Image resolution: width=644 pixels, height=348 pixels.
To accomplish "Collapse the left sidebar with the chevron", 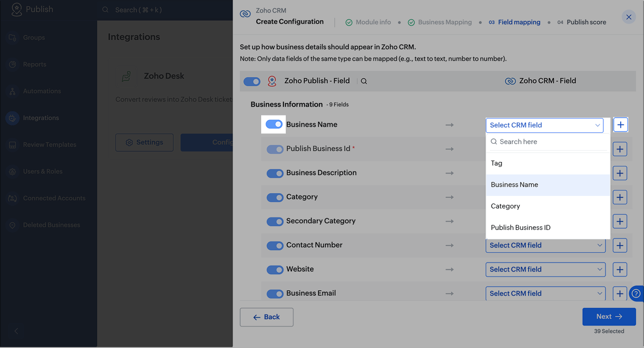I will point(16,331).
